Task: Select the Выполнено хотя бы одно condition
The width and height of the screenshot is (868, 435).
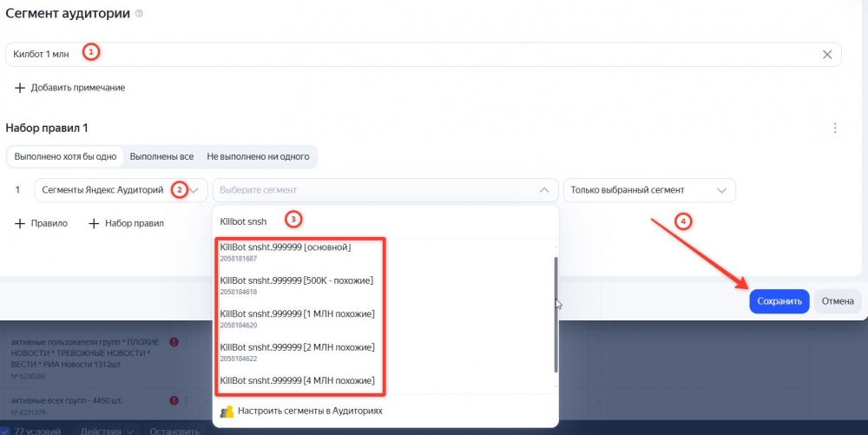Action: coord(65,156)
